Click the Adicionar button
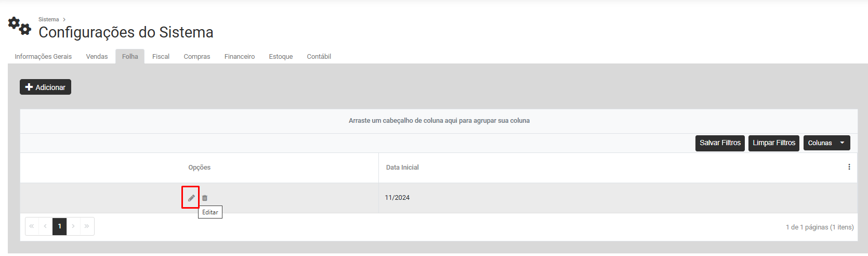The image size is (868, 256). [x=45, y=87]
